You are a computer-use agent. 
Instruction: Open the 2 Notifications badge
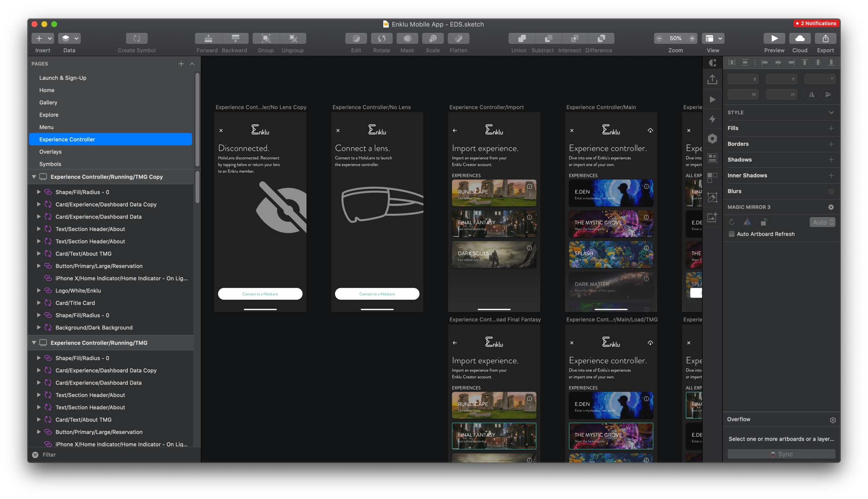pos(816,23)
